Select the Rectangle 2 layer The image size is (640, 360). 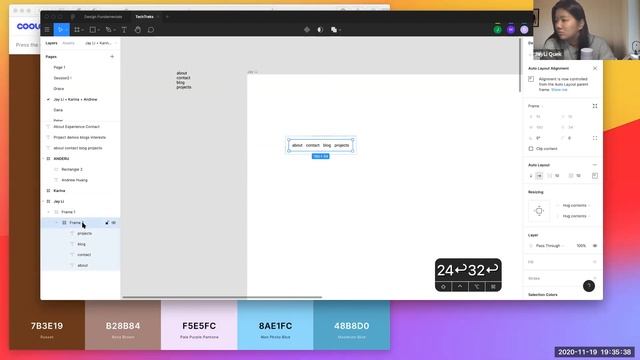(x=72, y=169)
